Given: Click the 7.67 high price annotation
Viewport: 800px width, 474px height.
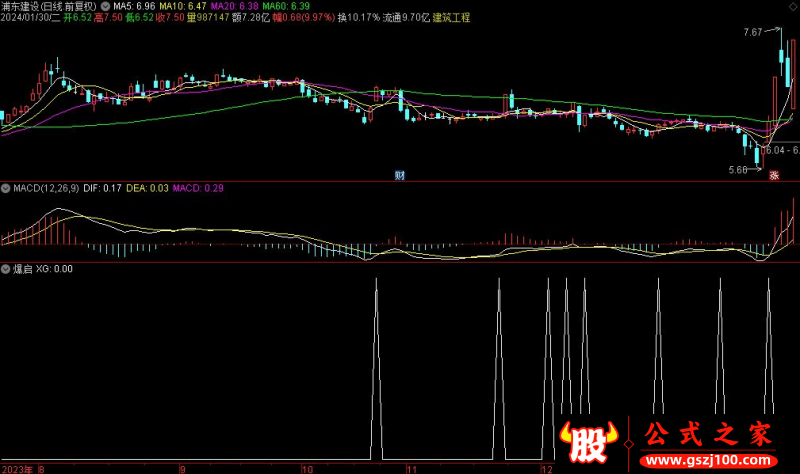Looking at the screenshot, I should [x=752, y=33].
